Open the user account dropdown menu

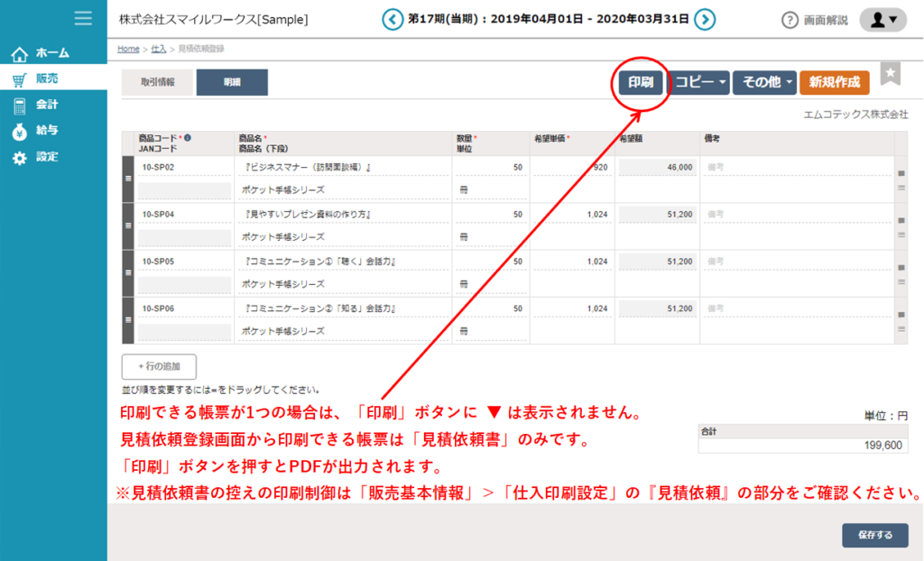(x=882, y=19)
